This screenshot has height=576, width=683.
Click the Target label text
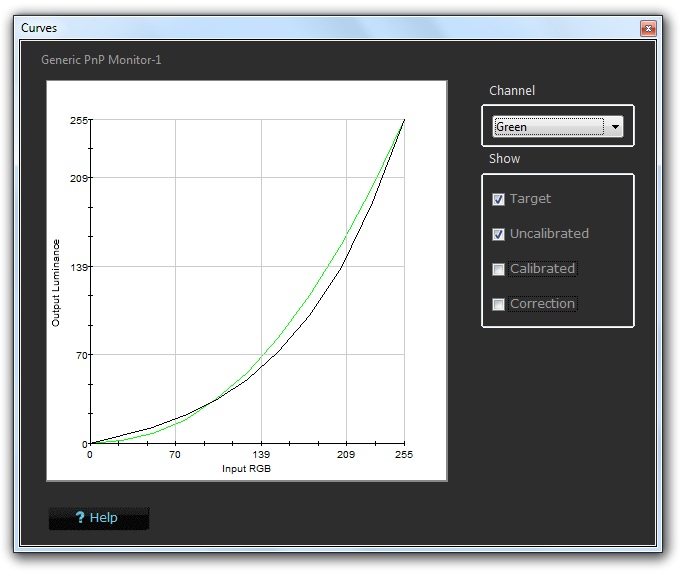pos(530,199)
